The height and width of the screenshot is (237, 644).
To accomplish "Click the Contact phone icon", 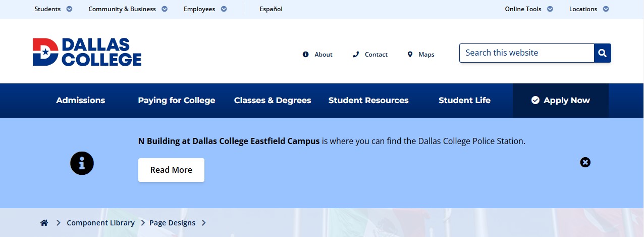I will [356, 54].
